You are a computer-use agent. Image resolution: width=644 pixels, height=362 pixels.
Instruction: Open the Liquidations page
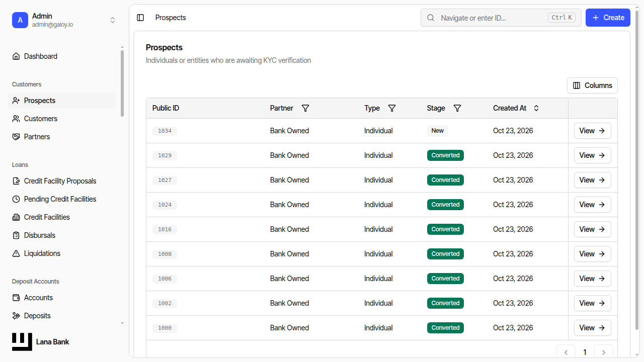(x=62, y=253)
